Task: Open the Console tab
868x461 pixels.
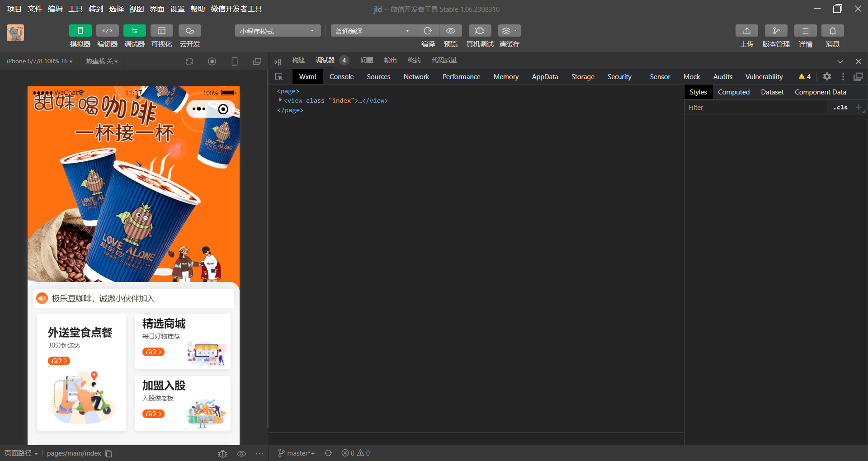Action: [x=341, y=77]
